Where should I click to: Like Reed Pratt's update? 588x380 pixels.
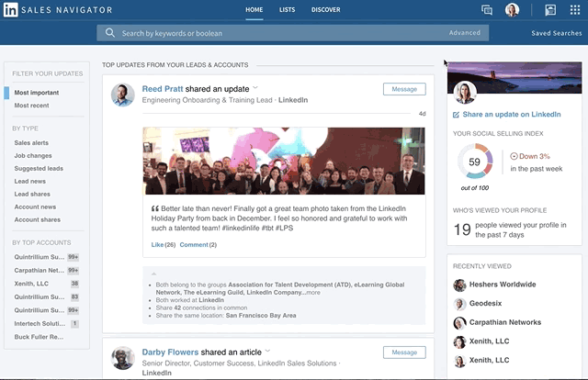point(157,245)
